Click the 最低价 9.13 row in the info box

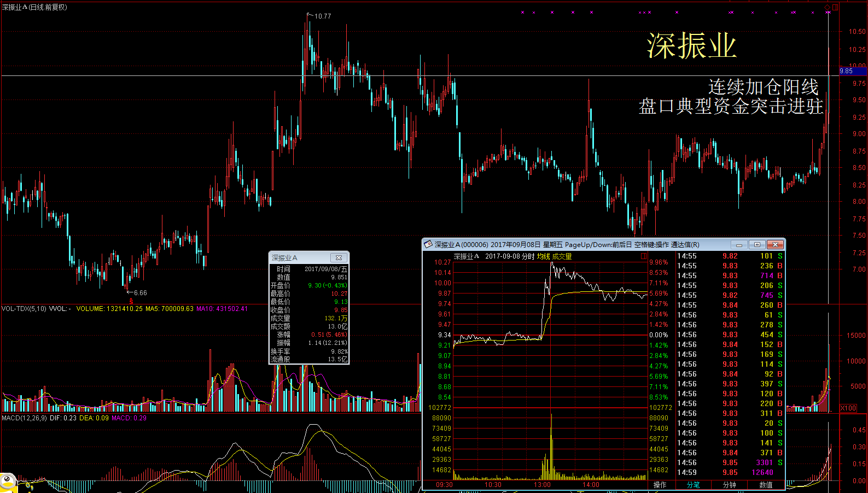click(309, 302)
